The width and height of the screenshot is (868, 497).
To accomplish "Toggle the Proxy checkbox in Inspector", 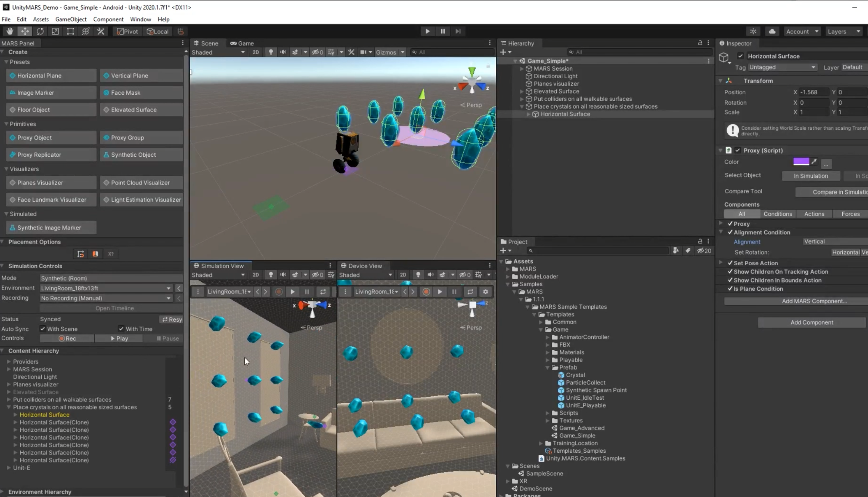I will coord(730,224).
